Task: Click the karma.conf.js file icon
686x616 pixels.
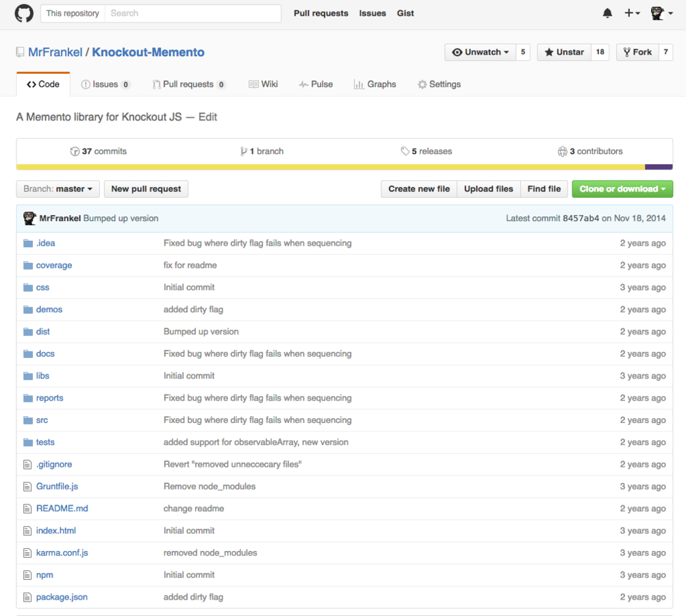Action: pos(27,552)
